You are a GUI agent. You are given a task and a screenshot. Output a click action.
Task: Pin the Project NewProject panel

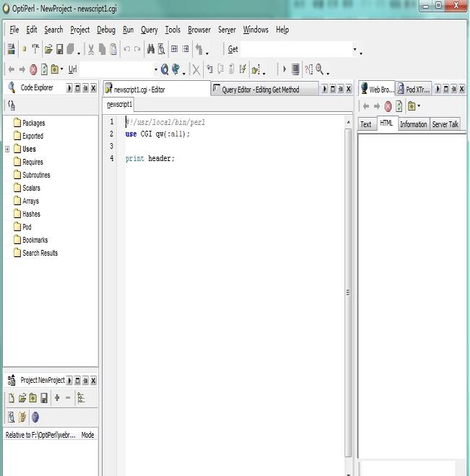pos(86,381)
